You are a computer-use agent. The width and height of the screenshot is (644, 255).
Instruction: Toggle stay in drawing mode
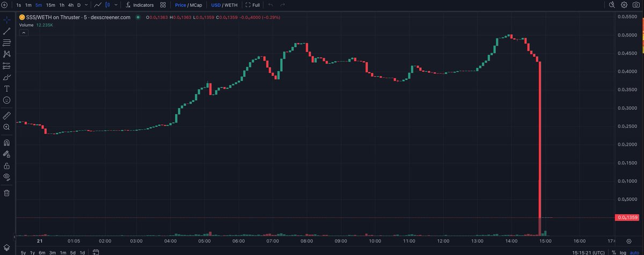coord(6,154)
